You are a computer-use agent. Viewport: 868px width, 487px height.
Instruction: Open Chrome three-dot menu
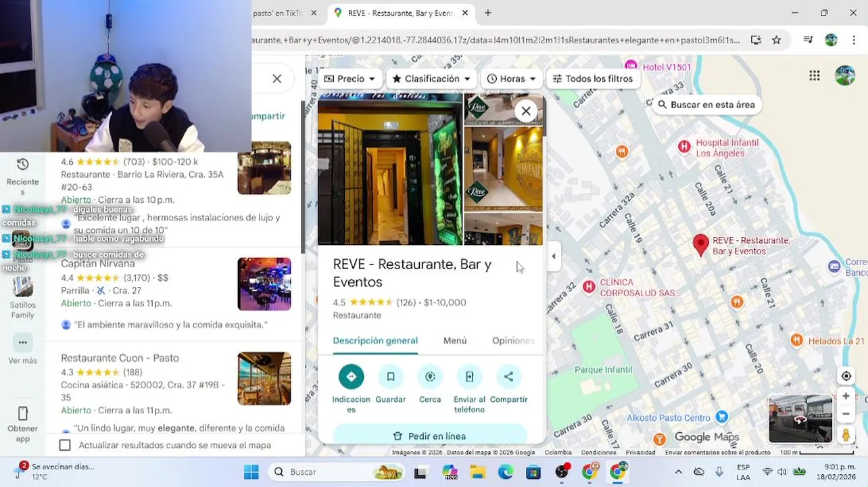pos(853,40)
